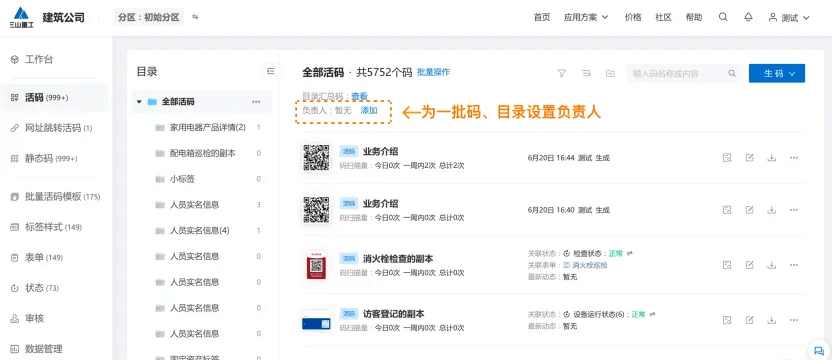
Task: Open the filter funnel icon
Action: (x=561, y=73)
